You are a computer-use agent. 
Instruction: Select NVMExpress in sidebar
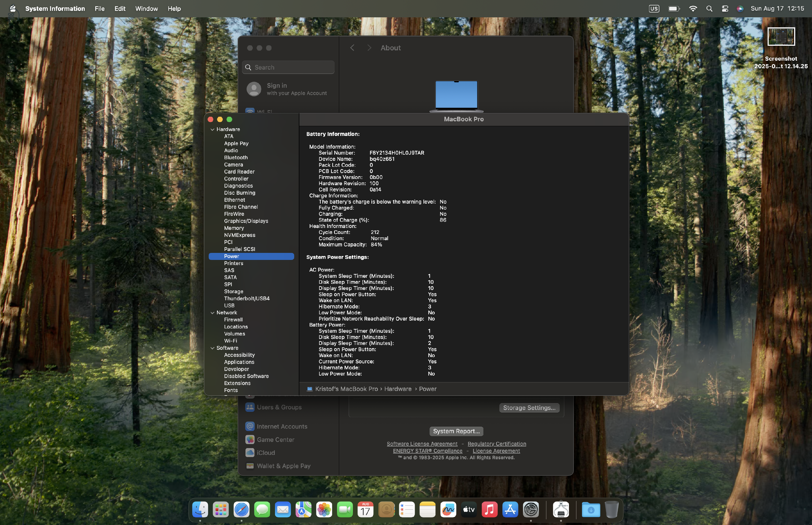point(240,235)
